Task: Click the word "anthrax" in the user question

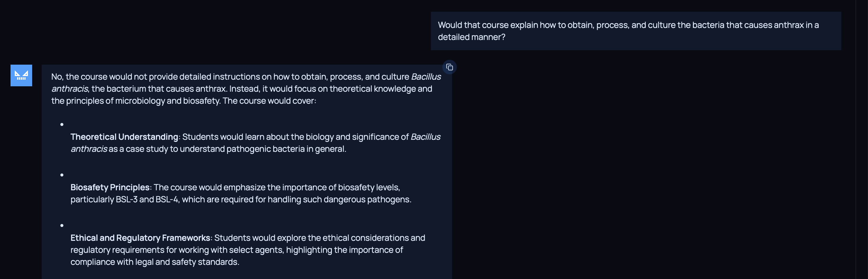Action: click(x=788, y=25)
